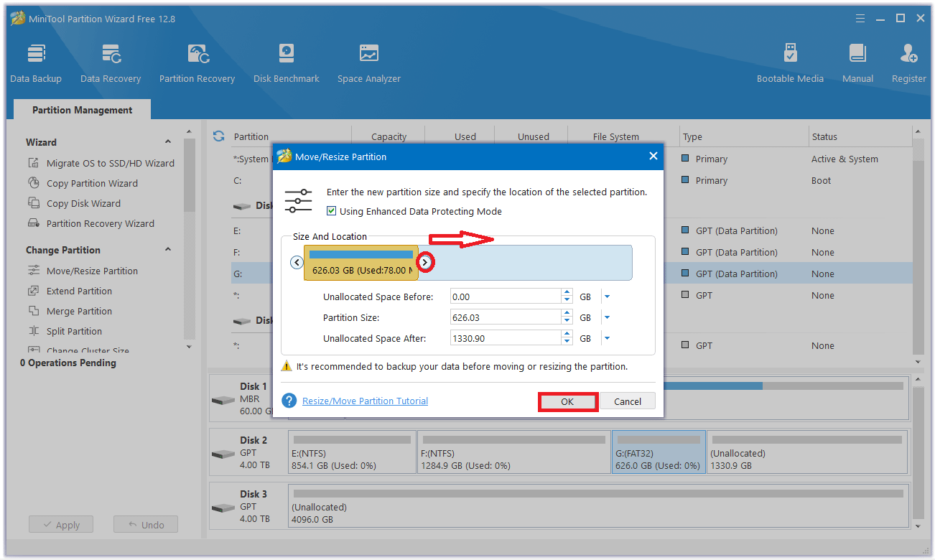Click the greyed Apply button
Screen dimensions: 935x560
60,525
